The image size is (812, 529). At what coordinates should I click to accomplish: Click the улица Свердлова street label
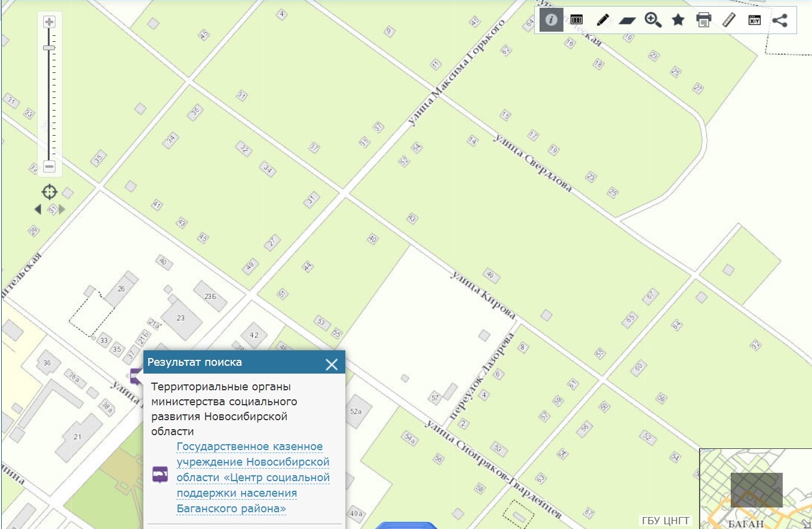pos(533,163)
